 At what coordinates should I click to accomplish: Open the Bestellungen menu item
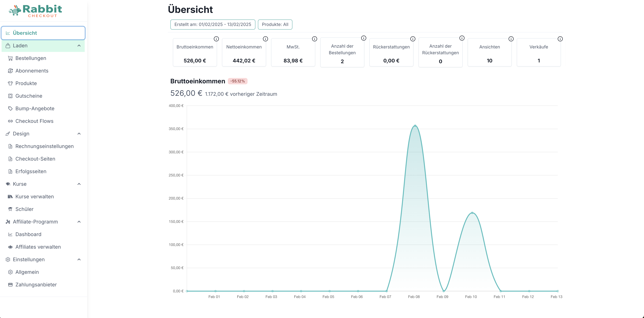tap(31, 58)
